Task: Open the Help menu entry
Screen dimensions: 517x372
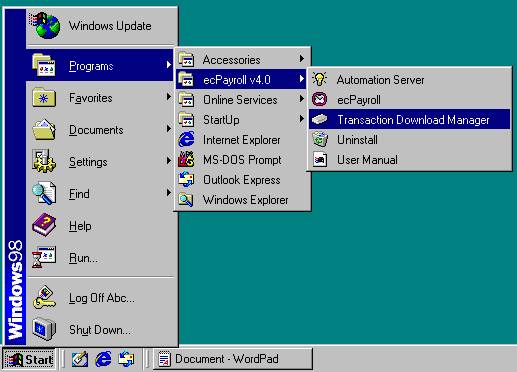Action: coord(100,225)
